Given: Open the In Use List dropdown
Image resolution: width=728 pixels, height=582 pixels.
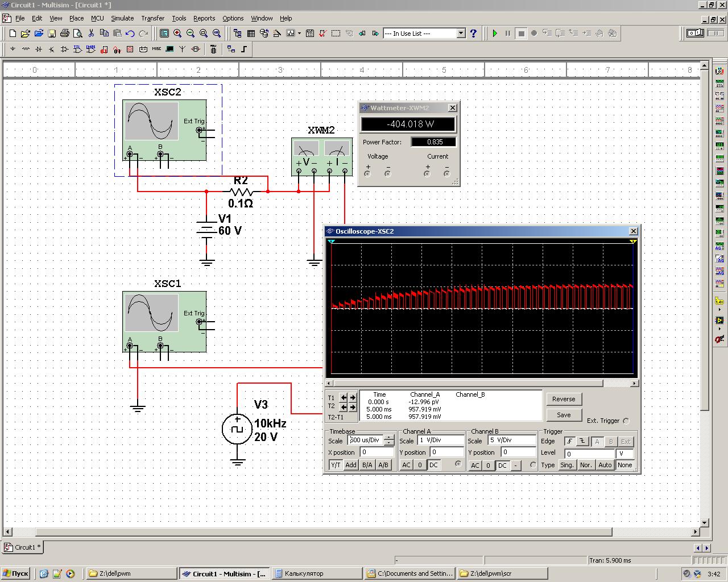Looking at the screenshot, I should tap(461, 34).
